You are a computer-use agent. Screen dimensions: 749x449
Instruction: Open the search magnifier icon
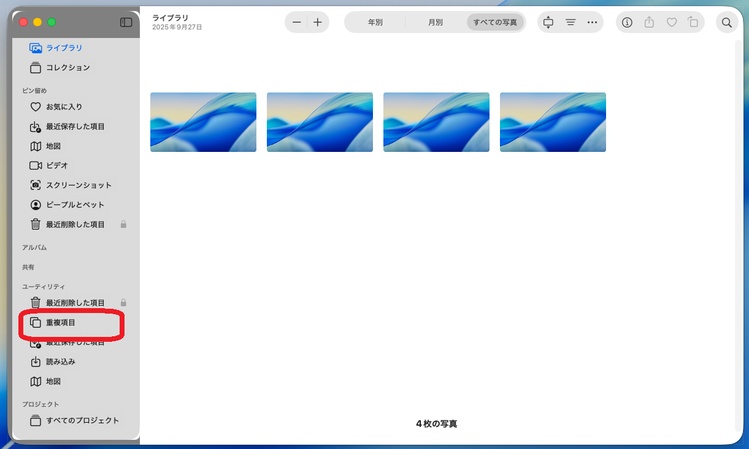(727, 22)
